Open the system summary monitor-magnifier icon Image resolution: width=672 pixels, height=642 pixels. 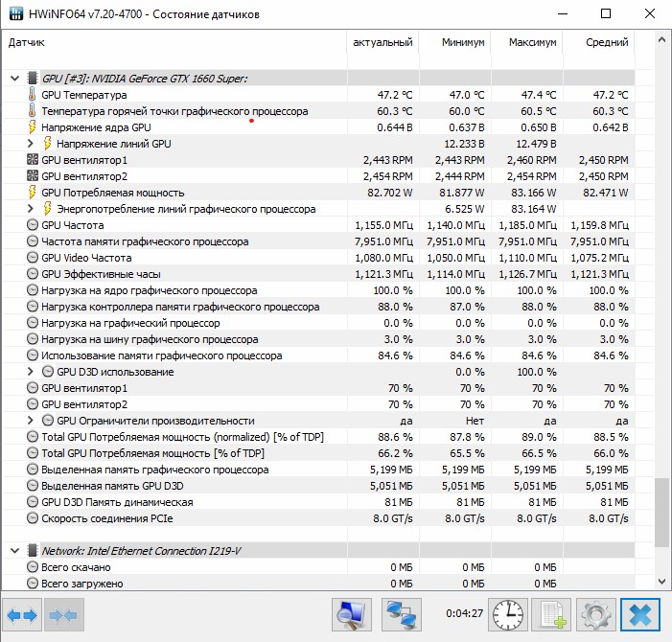(x=352, y=615)
